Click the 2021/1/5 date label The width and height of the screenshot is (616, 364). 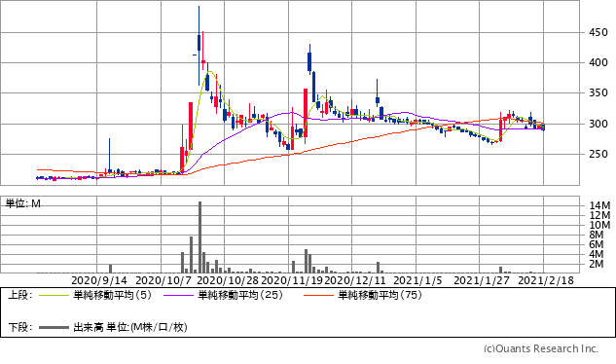[x=417, y=280]
